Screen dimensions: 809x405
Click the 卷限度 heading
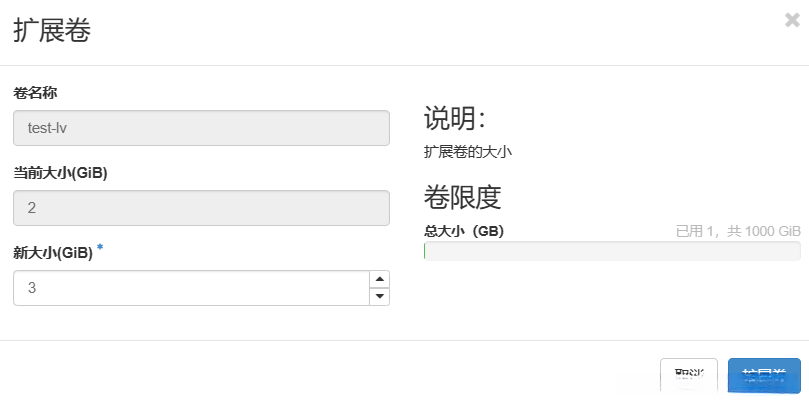coord(462,197)
